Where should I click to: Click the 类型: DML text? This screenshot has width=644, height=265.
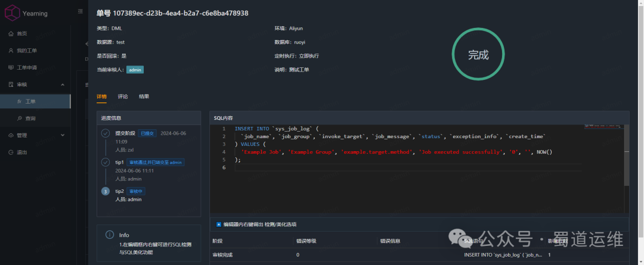point(109,29)
